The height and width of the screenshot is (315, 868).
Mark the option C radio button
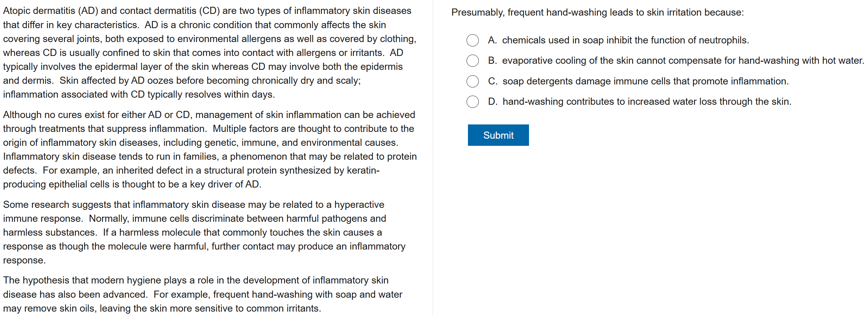472,81
